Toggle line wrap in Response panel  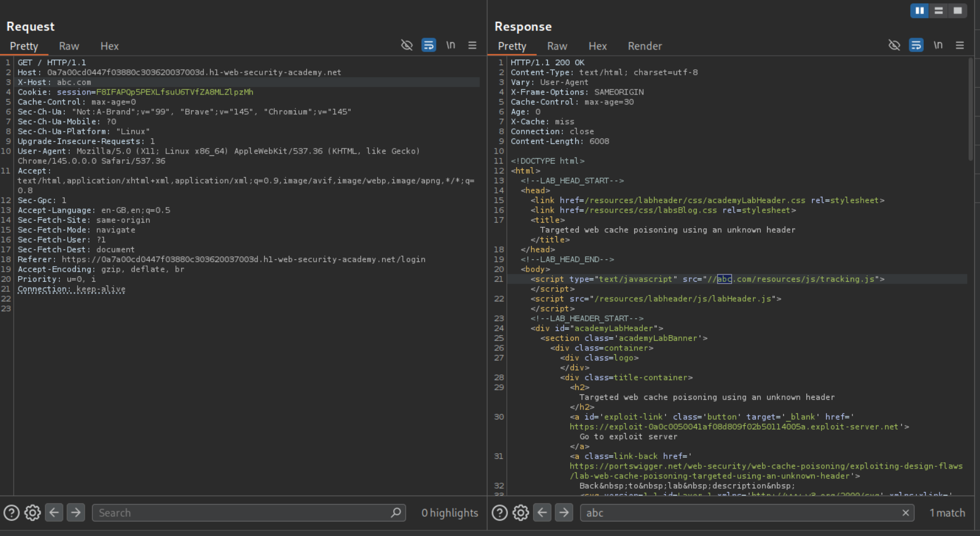coord(916,45)
